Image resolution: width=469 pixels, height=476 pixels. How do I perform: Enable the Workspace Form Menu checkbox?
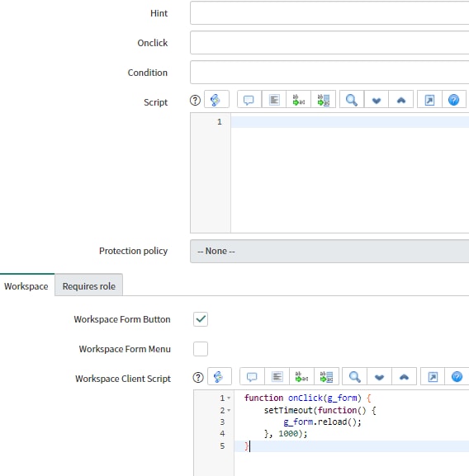pyautogui.click(x=201, y=349)
